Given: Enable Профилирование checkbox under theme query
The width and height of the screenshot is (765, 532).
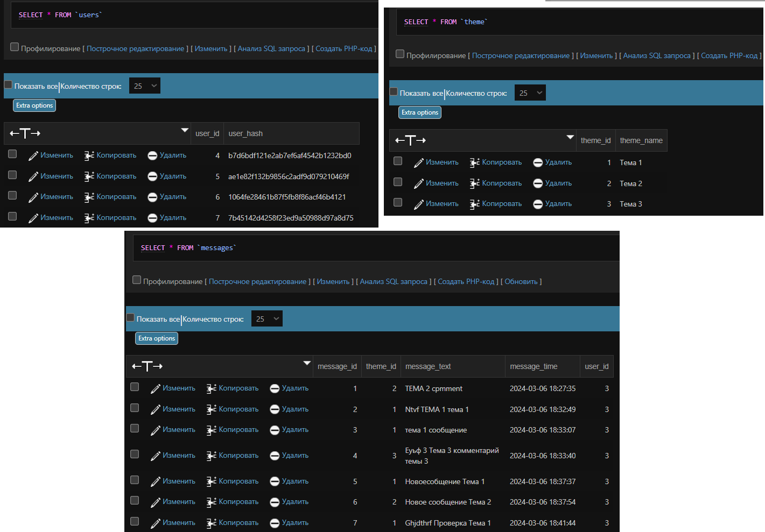Looking at the screenshot, I should [400, 54].
